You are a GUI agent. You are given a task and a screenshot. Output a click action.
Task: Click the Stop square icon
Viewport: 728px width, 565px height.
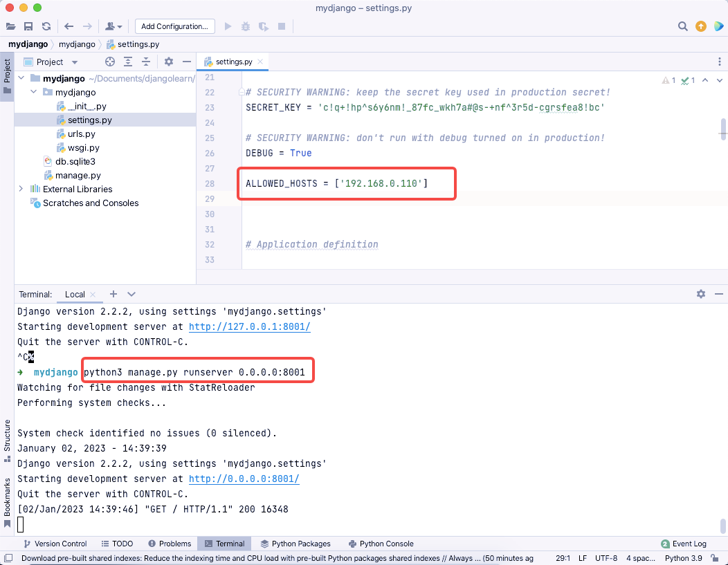282,26
